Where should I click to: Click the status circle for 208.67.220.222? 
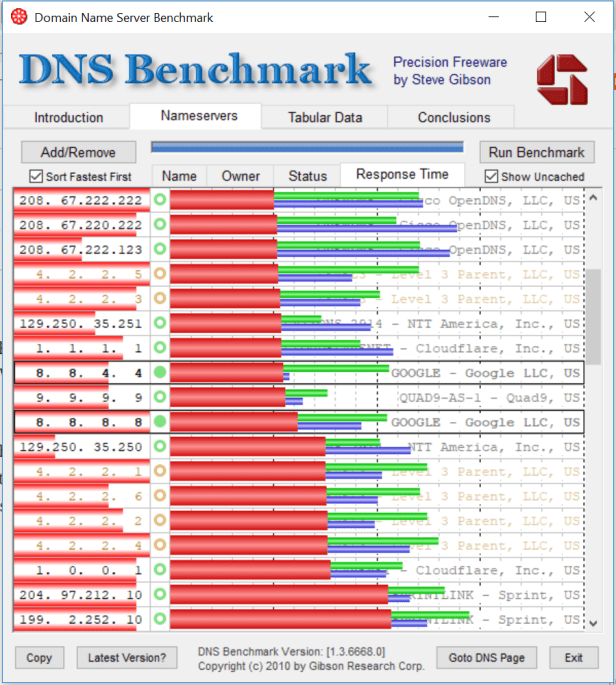coord(160,224)
